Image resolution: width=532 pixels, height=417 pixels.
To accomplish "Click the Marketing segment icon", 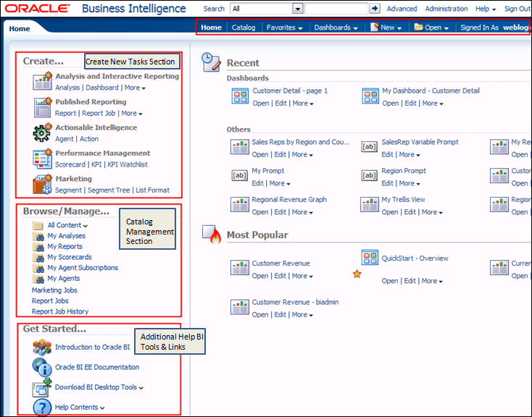I will point(43,185).
